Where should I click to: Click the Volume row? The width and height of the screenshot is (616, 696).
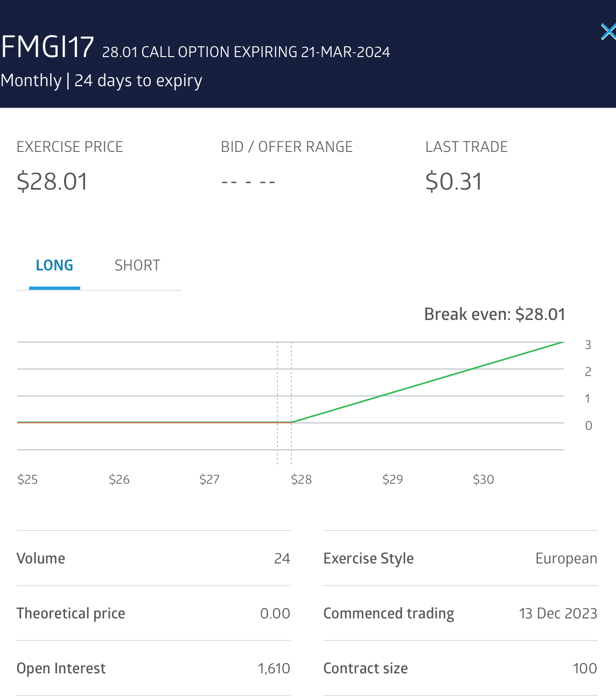pos(153,559)
